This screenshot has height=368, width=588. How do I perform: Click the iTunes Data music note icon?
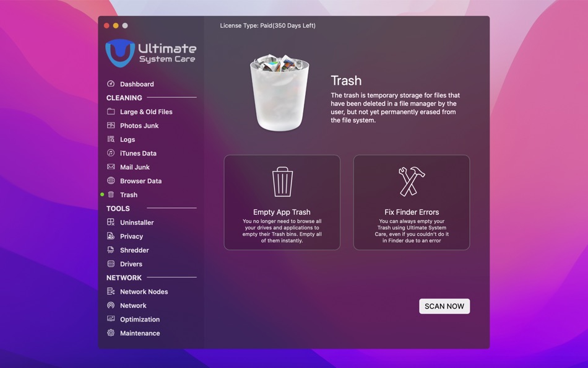tap(111, 153)
